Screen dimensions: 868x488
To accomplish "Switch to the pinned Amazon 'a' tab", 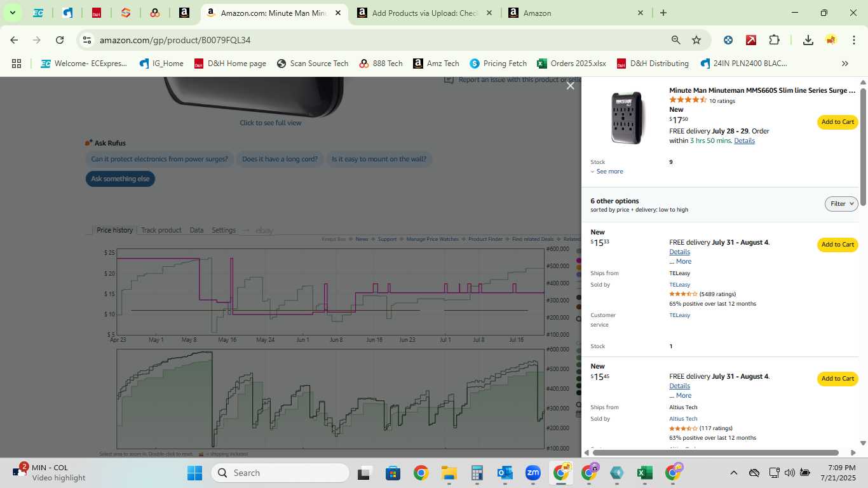I will point(184,13).
